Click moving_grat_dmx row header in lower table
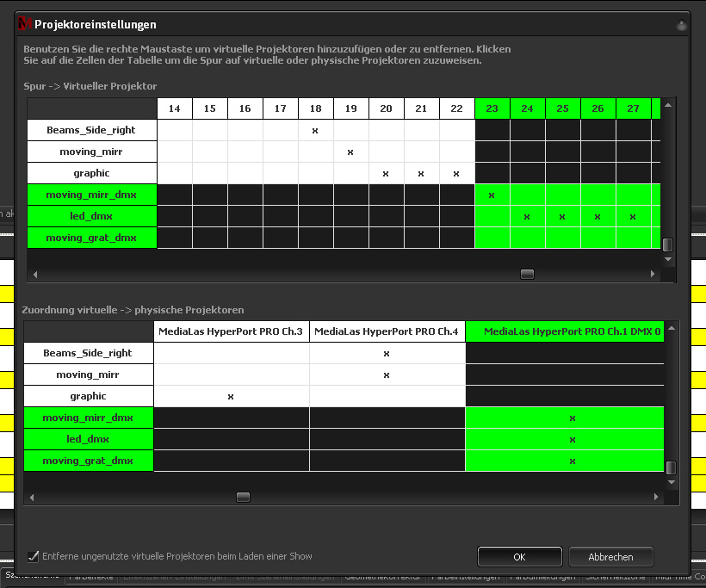The width and height of the screenshot is (706, 588). pyautogui.click(x=88, y=461)
